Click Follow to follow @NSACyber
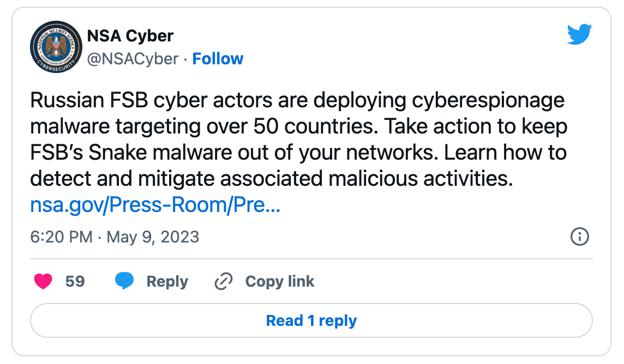Image resolution: width=624 pixels, height=364 pixels. click(x=218, y=58)
